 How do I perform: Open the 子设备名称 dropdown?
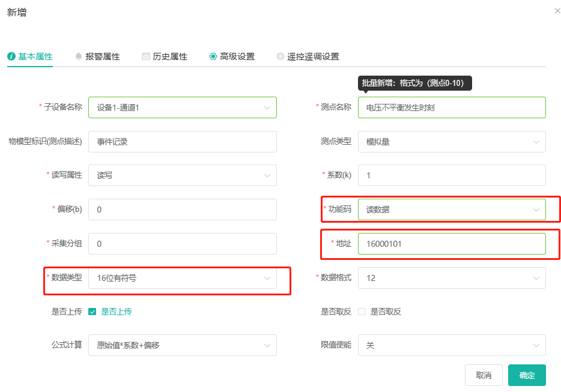(182, 107)
